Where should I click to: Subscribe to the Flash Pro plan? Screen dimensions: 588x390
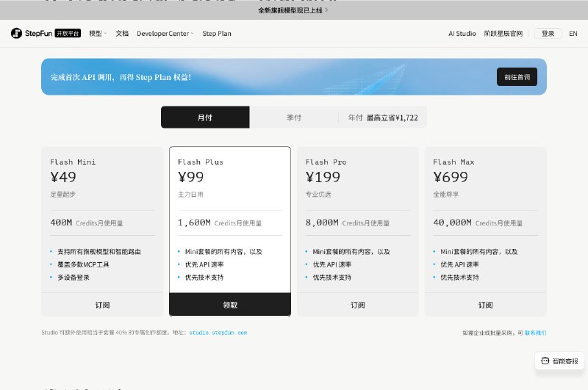click(358, 305)
